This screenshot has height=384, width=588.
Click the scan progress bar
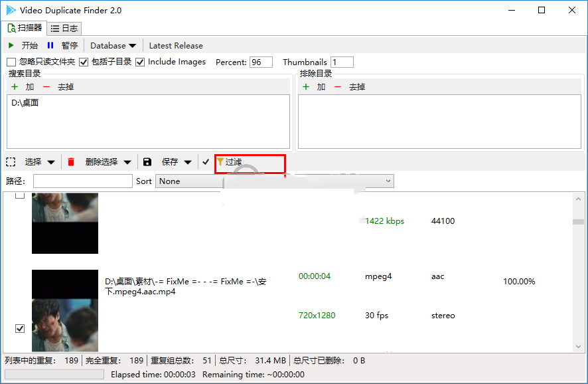tap(54, 374)
